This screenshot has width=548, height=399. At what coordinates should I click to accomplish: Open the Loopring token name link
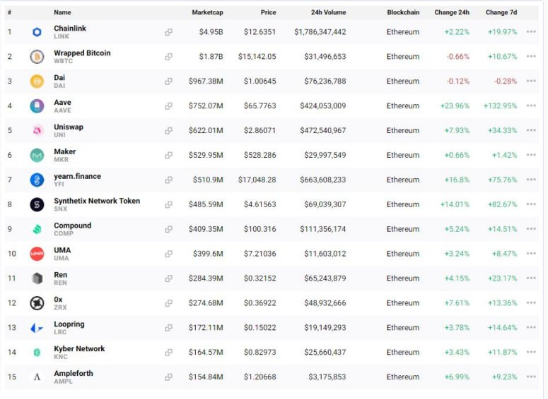point(69,324)
